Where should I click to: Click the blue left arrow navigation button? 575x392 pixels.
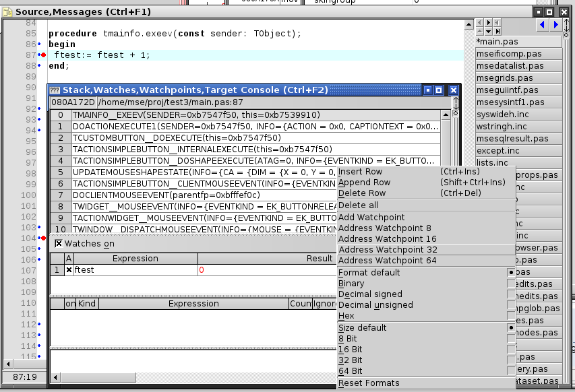[x=543, y=25]
